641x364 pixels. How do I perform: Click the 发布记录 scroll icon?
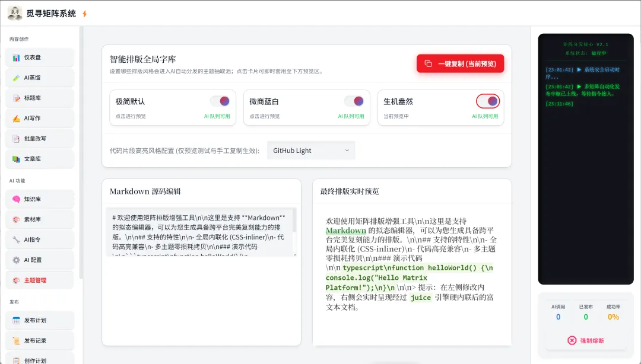tap(17, 341)
